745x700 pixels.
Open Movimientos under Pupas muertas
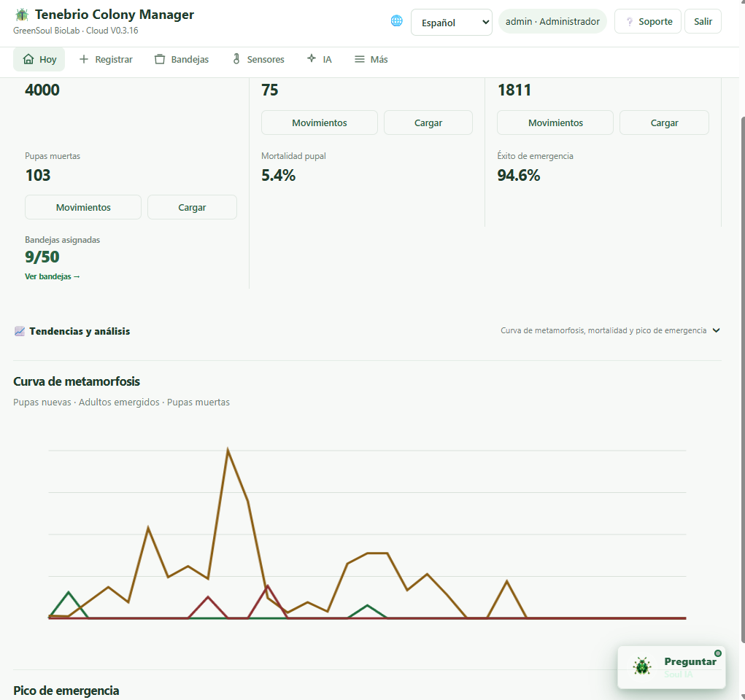click(x=83, y=207)
